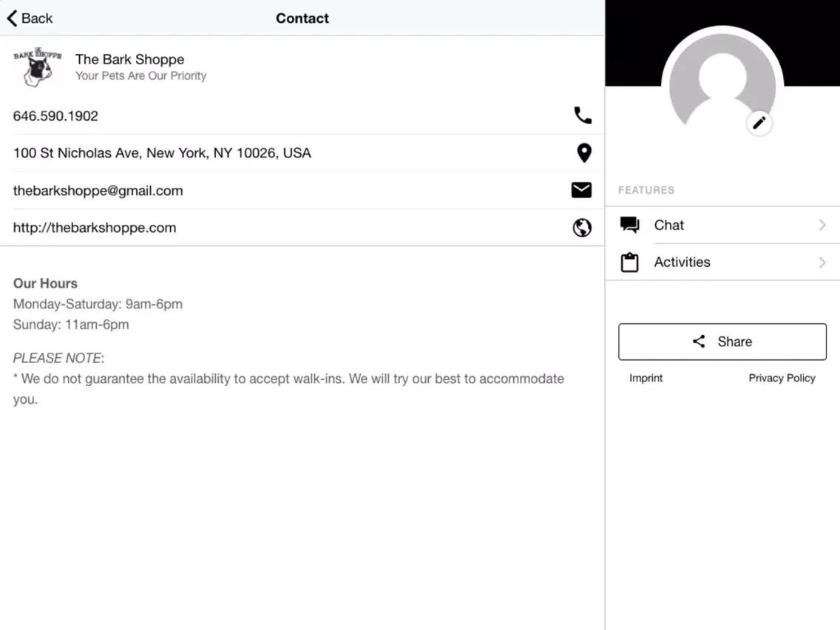Viewport: 840px width, 630px height.
Task: Tap phone number 646.590.1902
Action: [x=55, y=116]
